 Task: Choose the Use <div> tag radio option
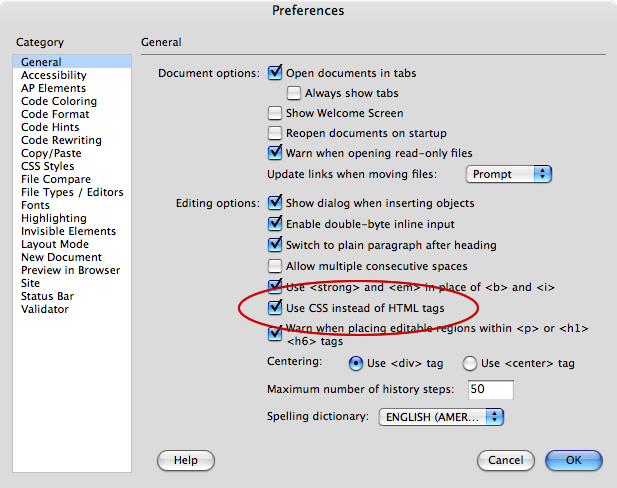coord(355,363)
